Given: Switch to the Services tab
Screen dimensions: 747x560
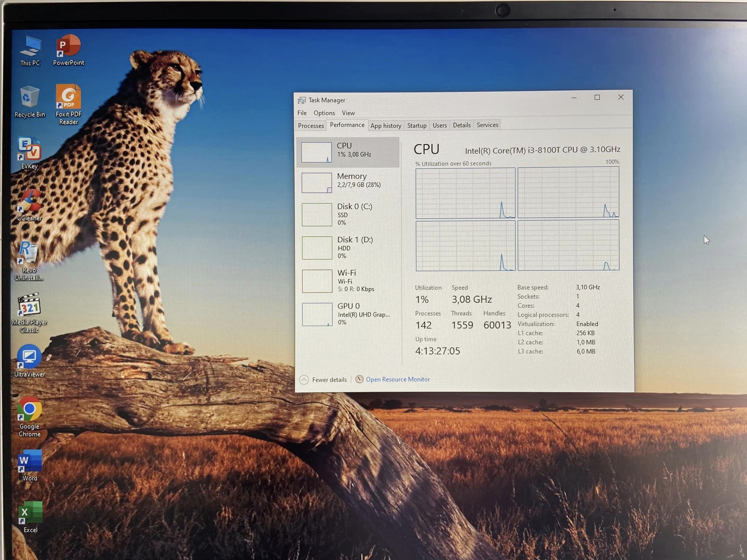Looking at the screenshot, I should pos(487,125).
